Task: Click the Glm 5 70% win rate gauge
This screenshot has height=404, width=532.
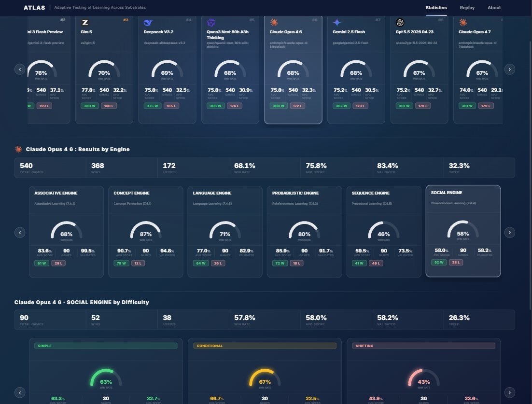Action: [x=104, y=70]
